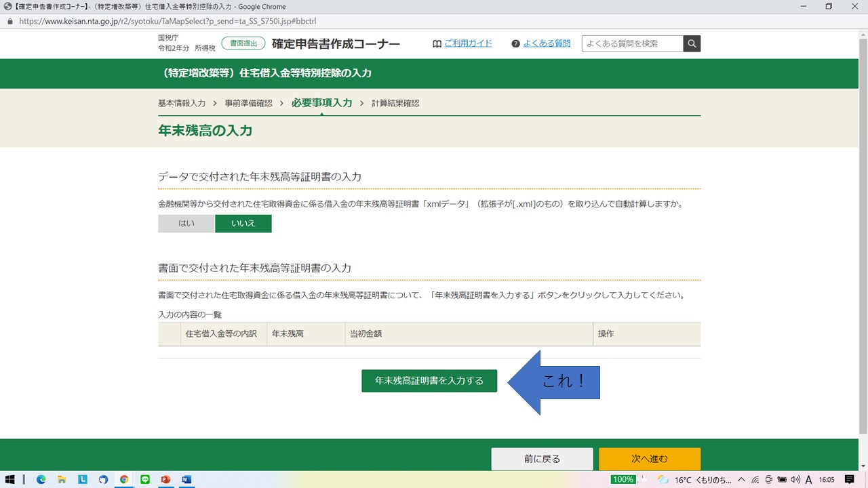Click the battery tray icon
This screenshot has height=488, width=868.
coord(781,480)
